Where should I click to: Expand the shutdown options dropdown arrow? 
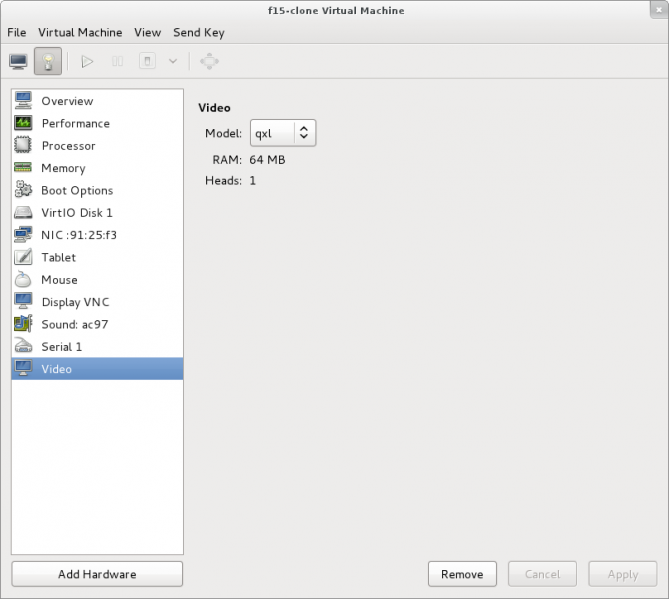[x=172, y=61]
